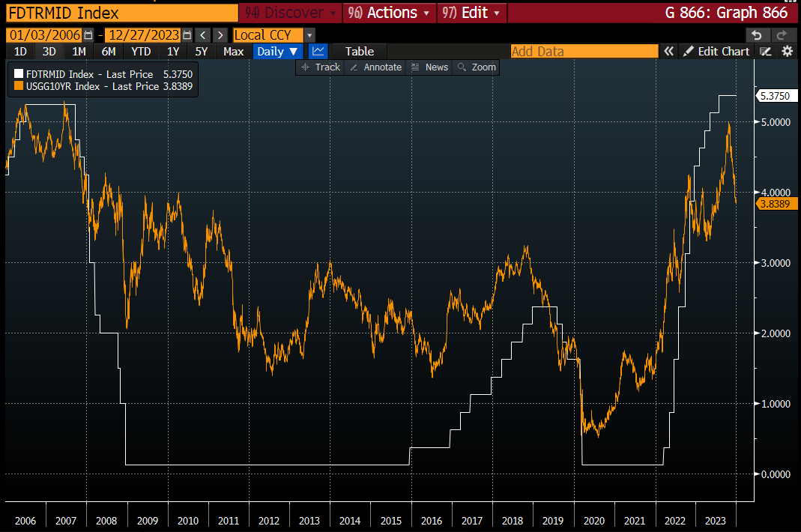Click the undo arrow icon
The height and width of the screenshot is (532, 801).
[x=757, y=35]
